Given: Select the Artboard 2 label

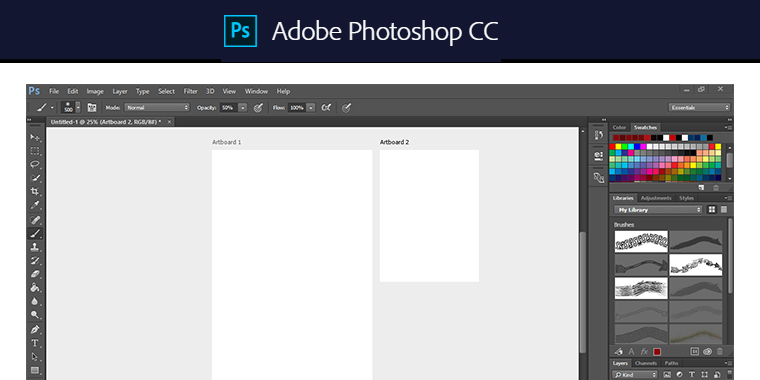Looking at the screenshot, I should [394, 142].
